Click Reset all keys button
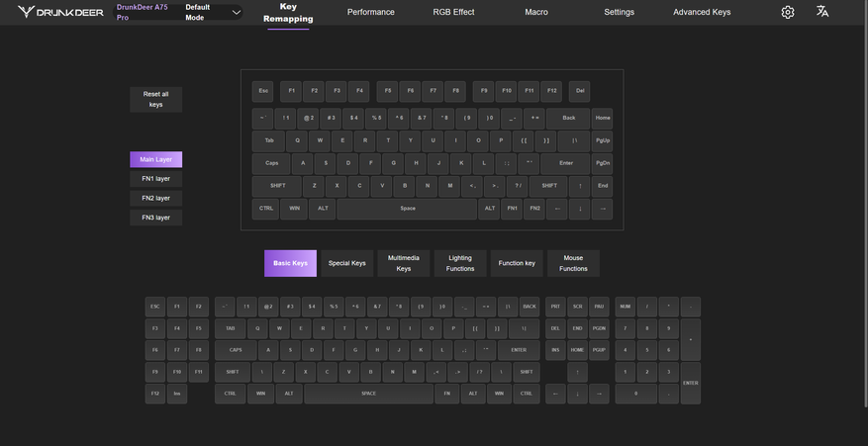Viewport: 868px width, 446px height. [155, 99]
